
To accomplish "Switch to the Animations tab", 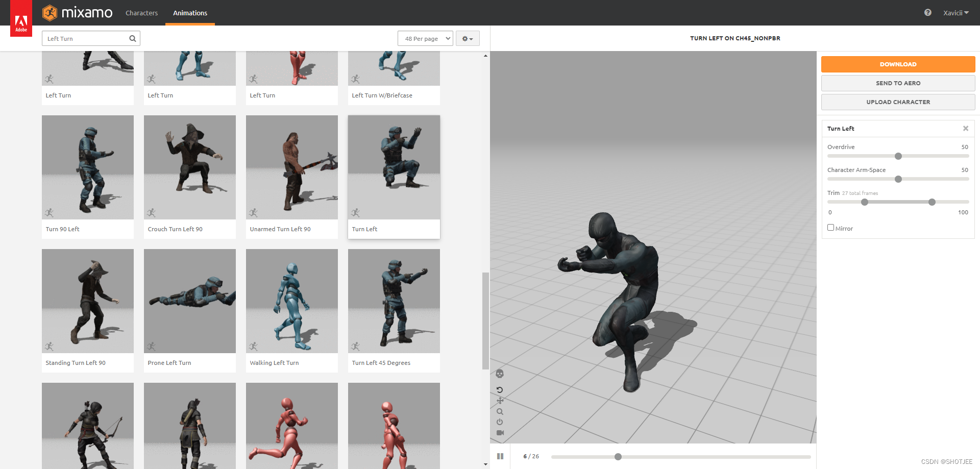I will (x=190, y=13).
